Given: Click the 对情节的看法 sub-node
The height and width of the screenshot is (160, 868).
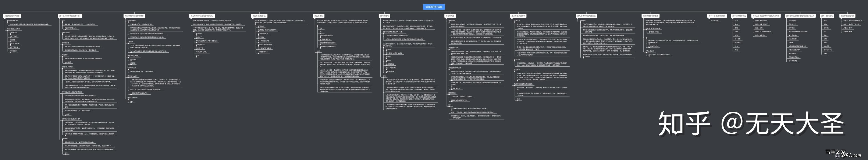Looking at the screenshot, I should pyautogui.click(x=66, y=33).
